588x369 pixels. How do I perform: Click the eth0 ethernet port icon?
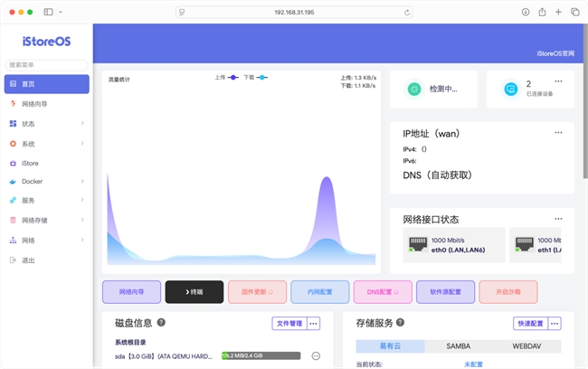coord(418,244)
